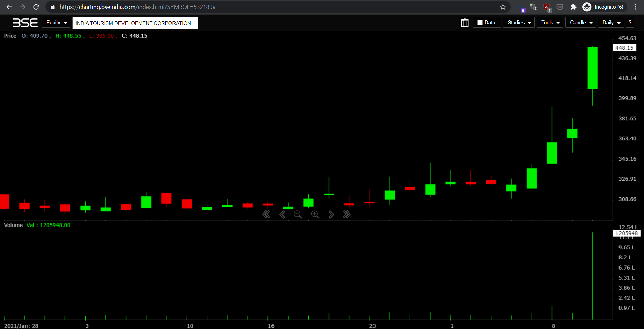Click the tallest volume bar

(x=593, y=276)
